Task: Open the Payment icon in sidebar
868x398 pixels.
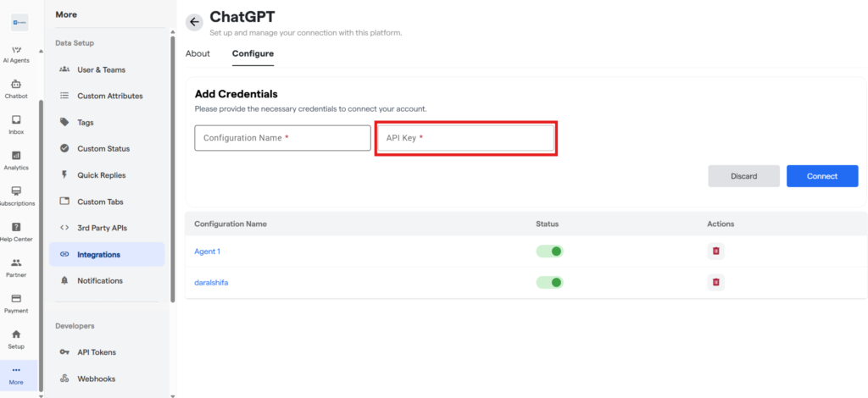Action: [x=16, y=298]
